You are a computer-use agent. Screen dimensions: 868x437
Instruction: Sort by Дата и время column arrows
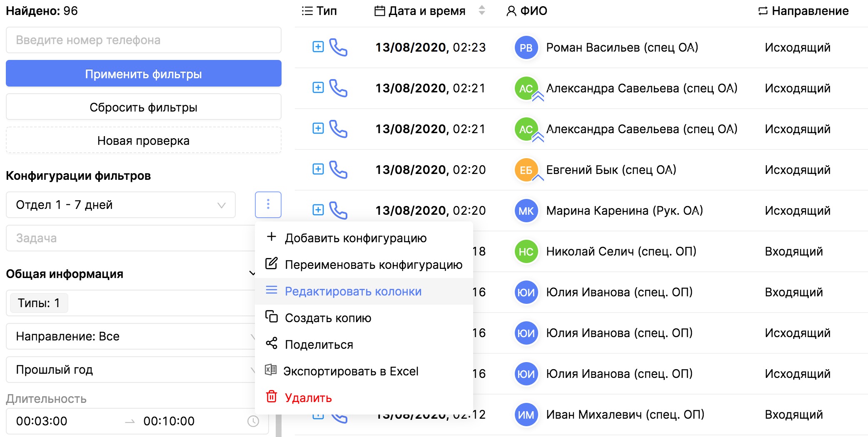481,10
